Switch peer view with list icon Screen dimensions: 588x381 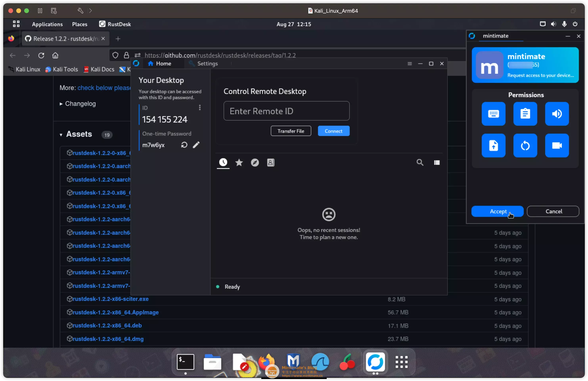point(437,163)
